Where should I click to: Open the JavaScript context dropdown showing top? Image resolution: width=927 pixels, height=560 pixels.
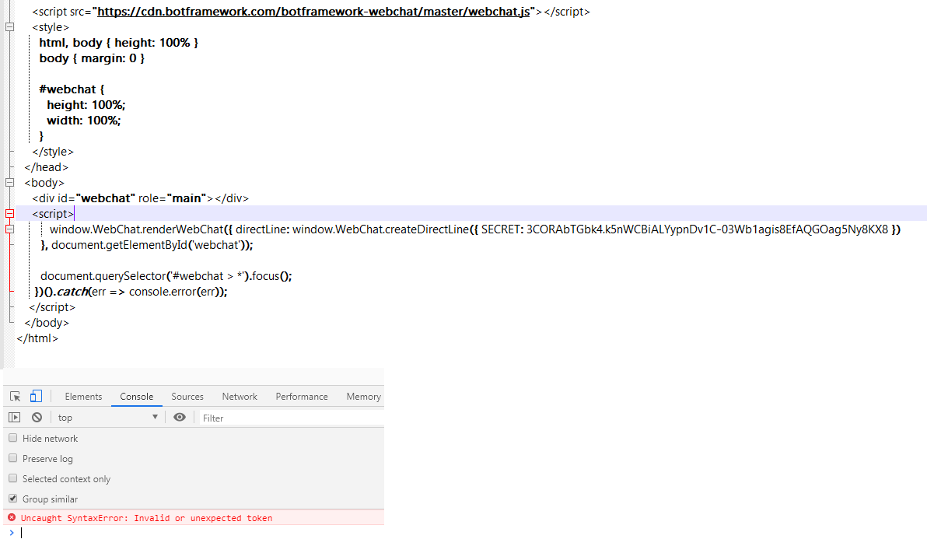(x=107, y=417)
